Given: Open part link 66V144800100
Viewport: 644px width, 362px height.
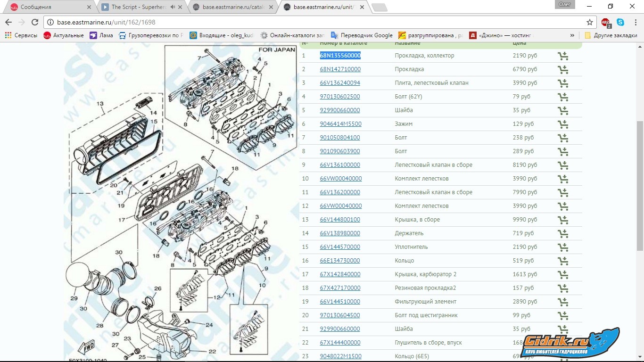Looking at the screenshot, I should 340,220.
